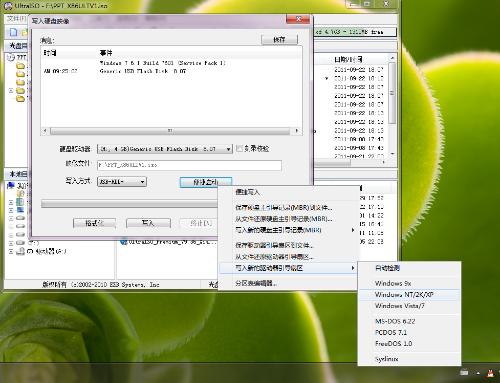Click the log scrollbar left arrow

coord(45,131)
